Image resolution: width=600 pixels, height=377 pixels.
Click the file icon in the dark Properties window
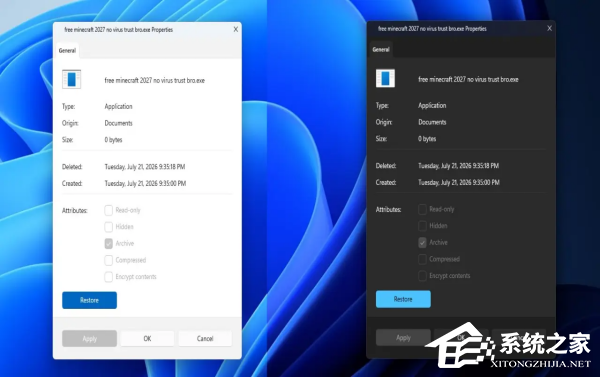point(385,78)
